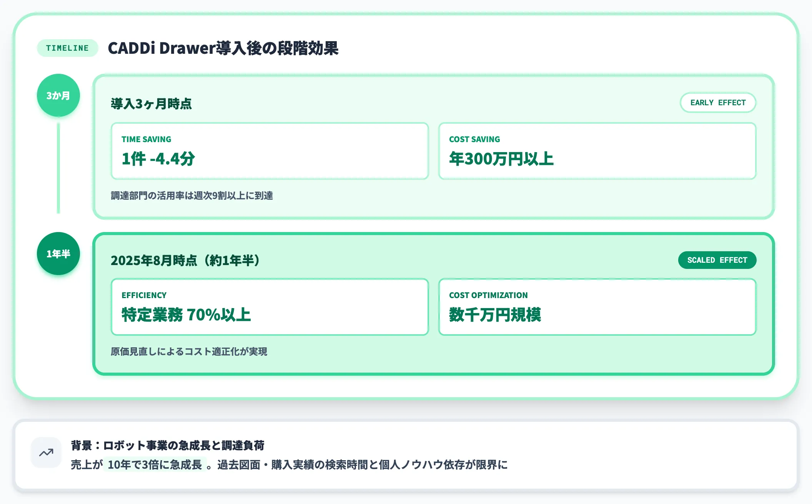Open the TIME SAVING 1件 -4.4分 card
The image size is (812, 504).
(x=270, y=151)
